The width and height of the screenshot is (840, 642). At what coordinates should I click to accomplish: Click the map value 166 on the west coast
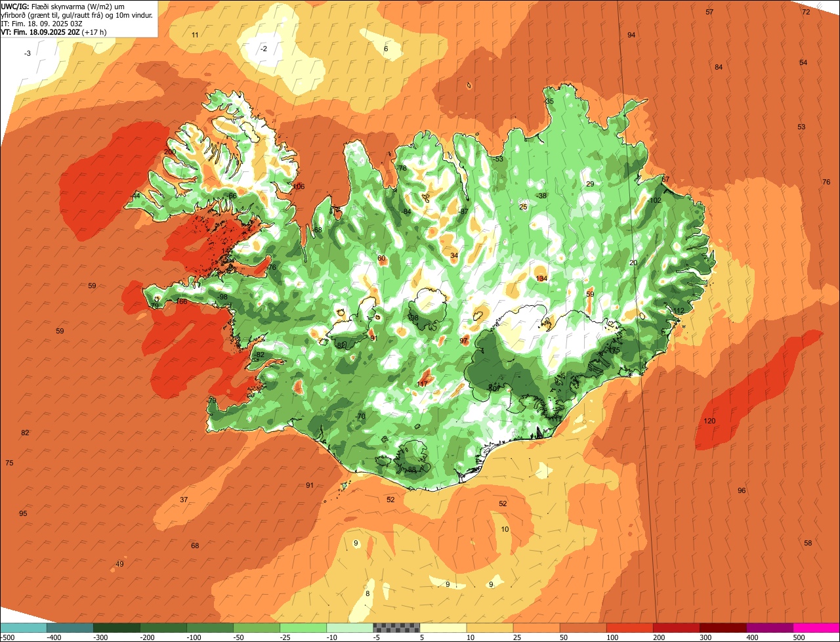pyautogui.click(x=181, y=301)
